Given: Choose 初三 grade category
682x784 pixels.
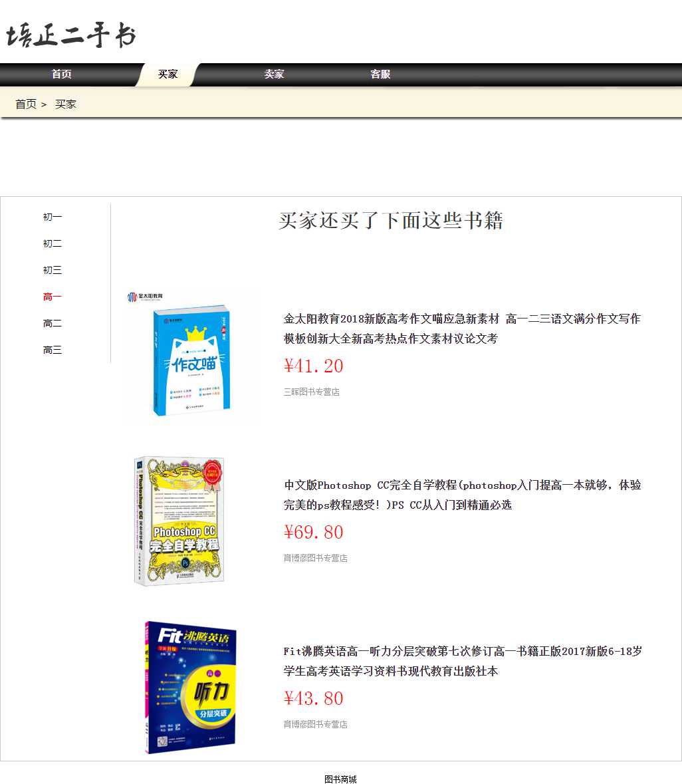Looking at the screenshot, I should coord(53,271).
